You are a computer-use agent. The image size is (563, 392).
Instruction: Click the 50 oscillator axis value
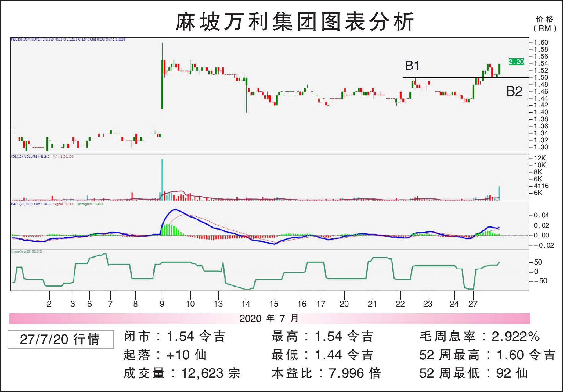click(538, 262)
